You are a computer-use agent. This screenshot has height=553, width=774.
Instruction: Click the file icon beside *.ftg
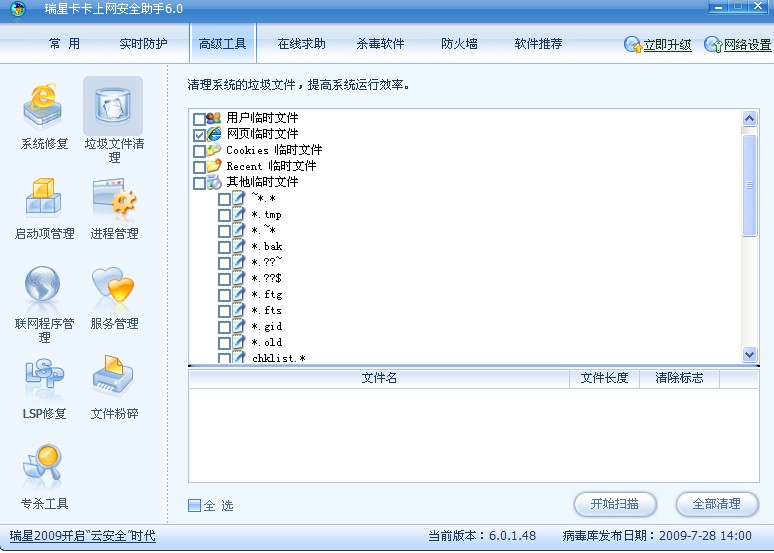pyautogui.click(x=238, y=294)
